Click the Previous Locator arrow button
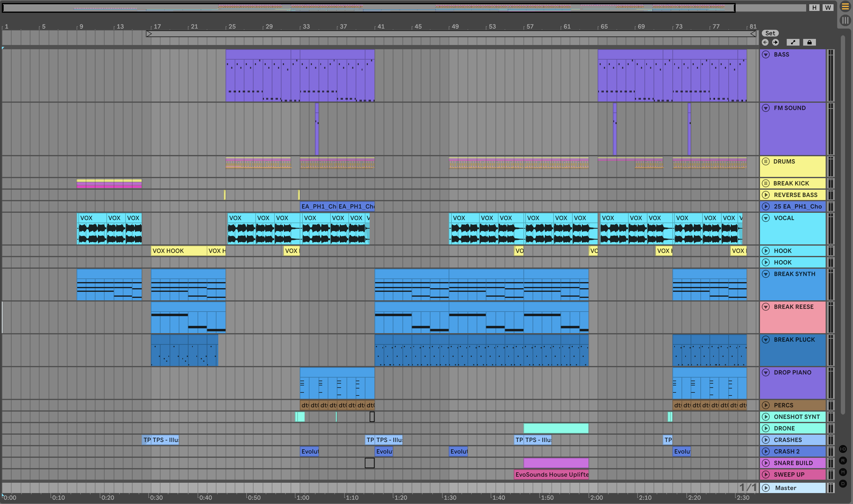Screen dimensions: 853x504 (x=765, y=42)
